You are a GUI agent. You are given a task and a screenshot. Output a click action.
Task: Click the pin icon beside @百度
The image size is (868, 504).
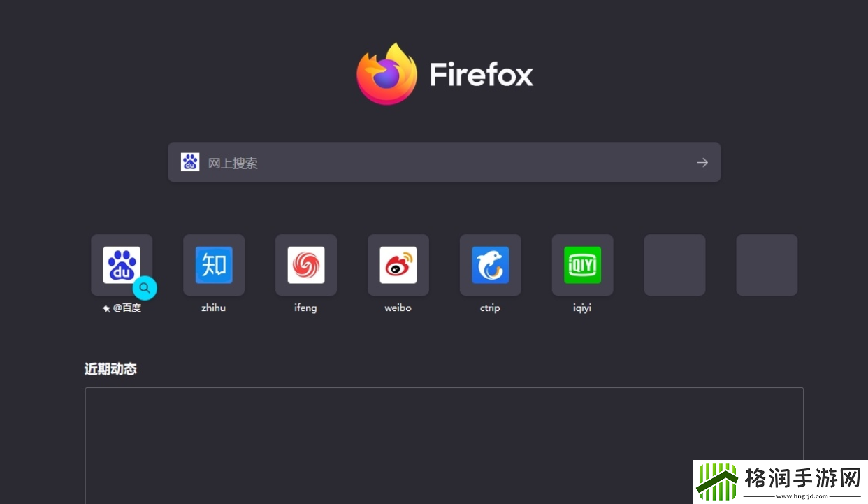click(106, 308)
